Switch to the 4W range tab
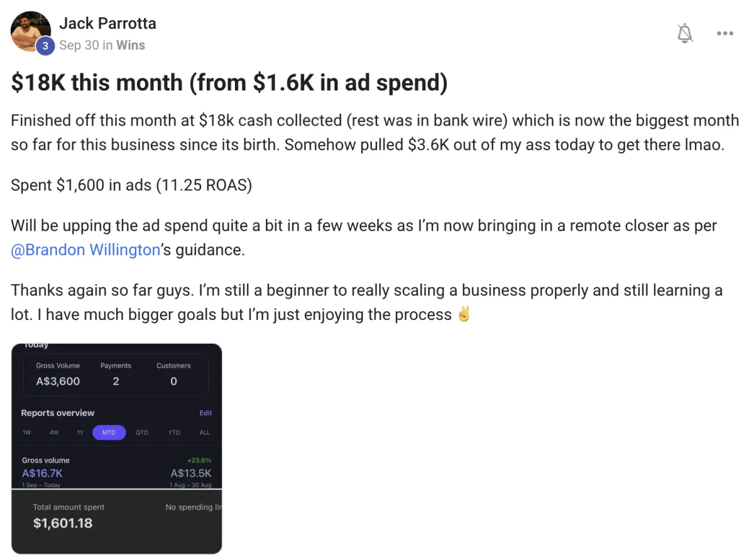The width and height of the screenshot is (754, 560). pyautogui.click(x=54, y=432)
